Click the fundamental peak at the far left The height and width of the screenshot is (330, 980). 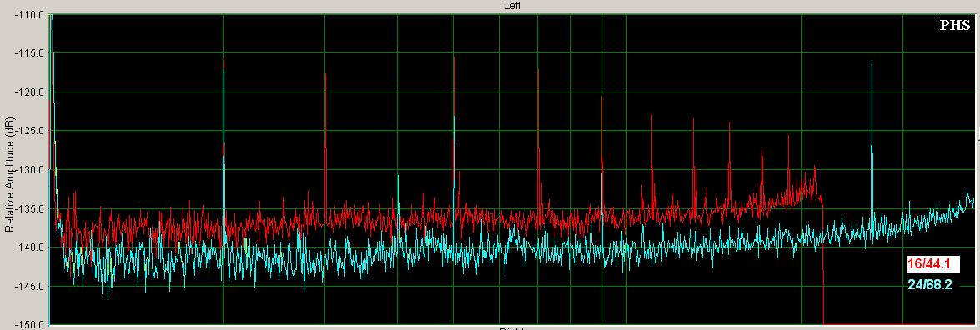pos(52,93)
